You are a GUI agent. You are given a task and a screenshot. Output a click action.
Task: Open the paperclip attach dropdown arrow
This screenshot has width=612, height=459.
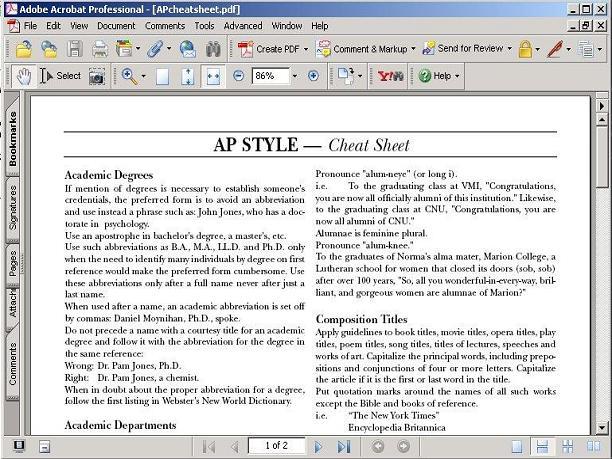pyautogui.click(x=169, y=49)
